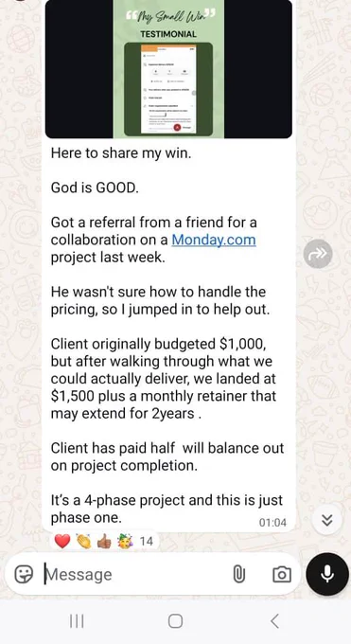The image size is (351, 644).
Task: Tap the 01:04 message timestamp
Action: (x=272, y=523)
